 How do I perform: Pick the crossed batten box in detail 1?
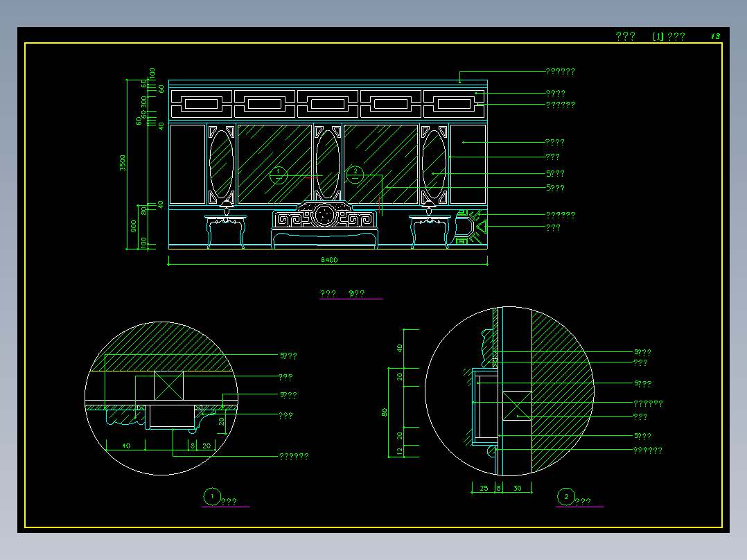(x=168, y=385)
